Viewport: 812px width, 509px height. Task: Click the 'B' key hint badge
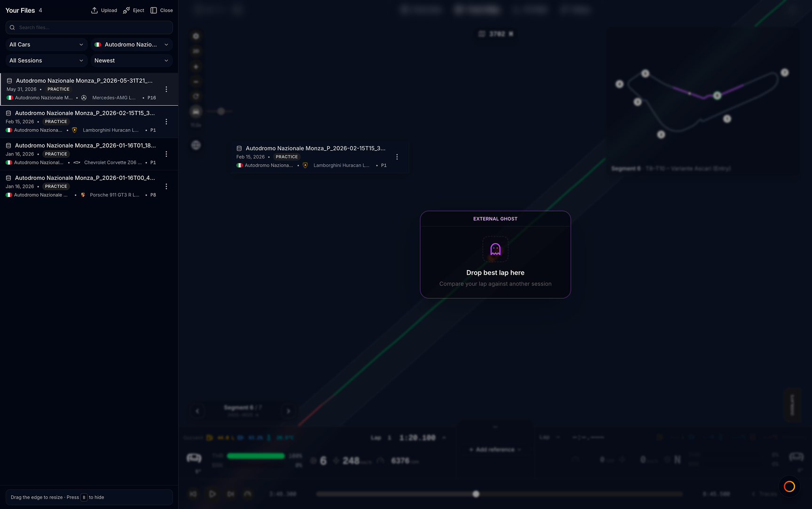coord(84,497)
